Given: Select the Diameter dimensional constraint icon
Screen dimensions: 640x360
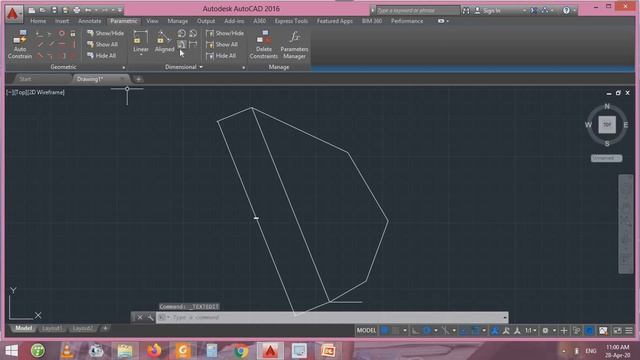Looking at the screenshot, I should (193, 33).
